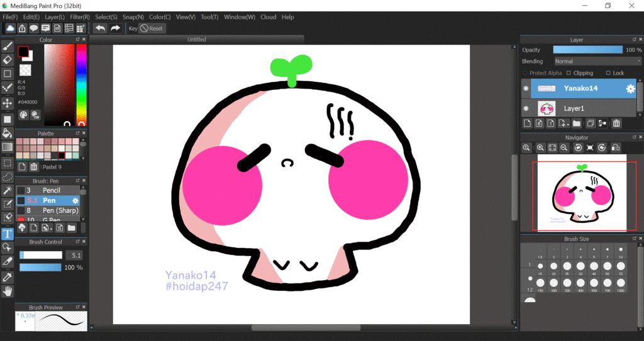Click the black foreground color swatch
Screen dimensions: 644x341
coord(23,51)
